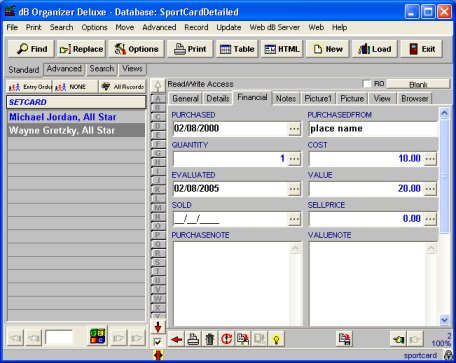Switch to the Notes record tab

[x=286, y=99]
